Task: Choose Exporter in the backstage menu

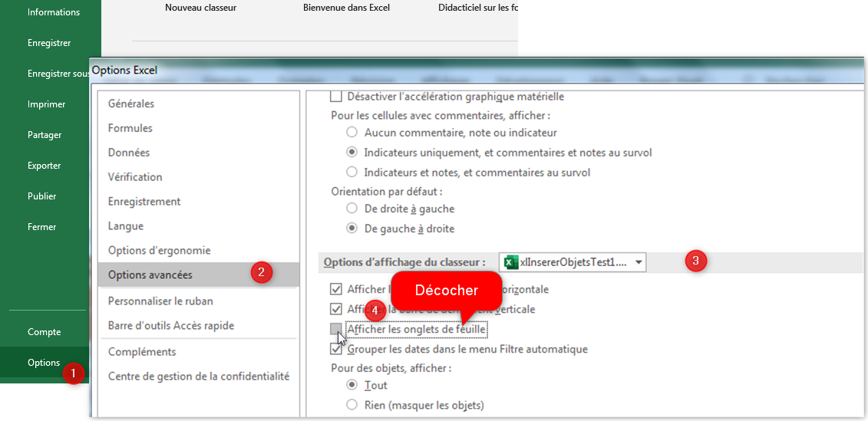Action: (x=45, y=166)
